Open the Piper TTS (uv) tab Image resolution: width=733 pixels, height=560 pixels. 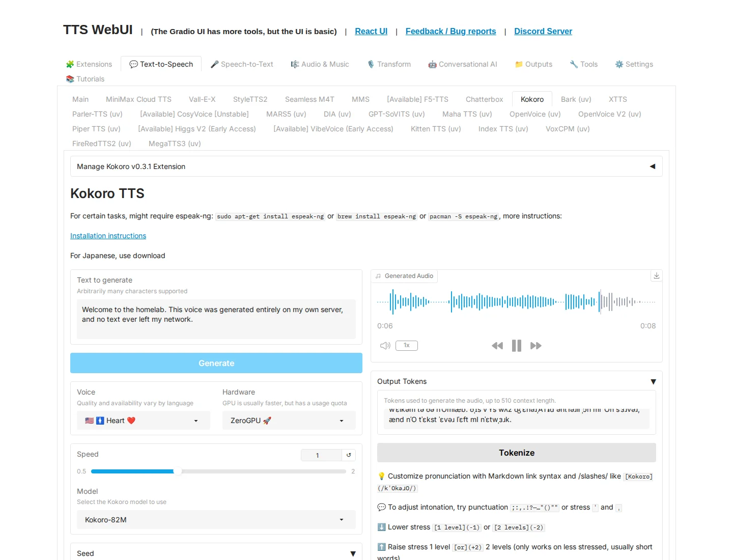[96, 129]
